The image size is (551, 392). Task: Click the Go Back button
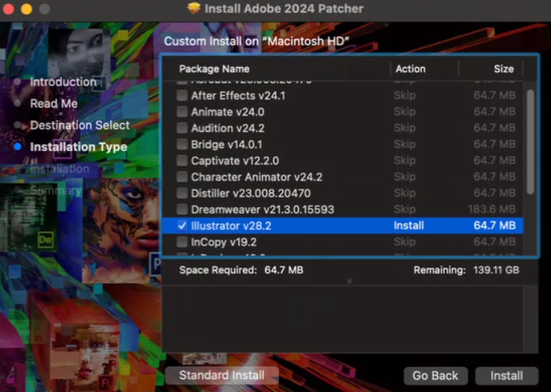435,376
